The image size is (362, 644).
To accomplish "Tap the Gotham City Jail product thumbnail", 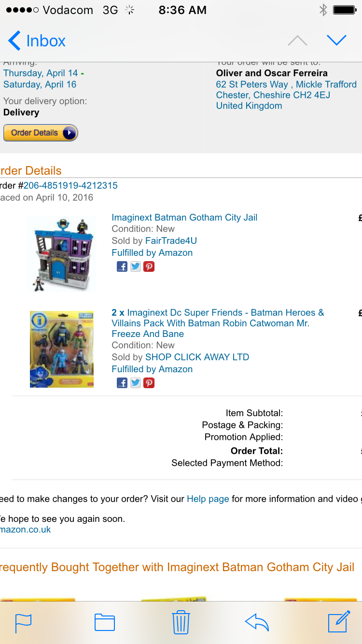I will pyautogui.click(x=62, y=253).
